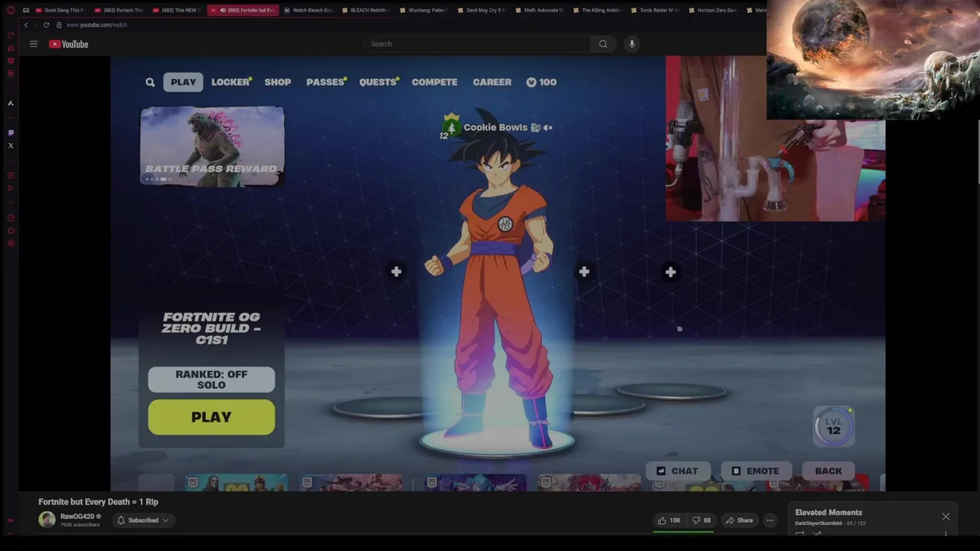
Task: Click the farthest right party plus slot
Action: 671,272
